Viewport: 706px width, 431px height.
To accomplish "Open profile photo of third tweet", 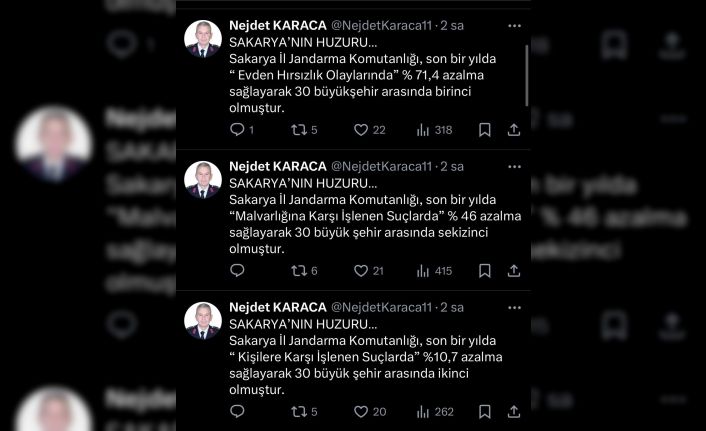I will [x=203, y=320].
